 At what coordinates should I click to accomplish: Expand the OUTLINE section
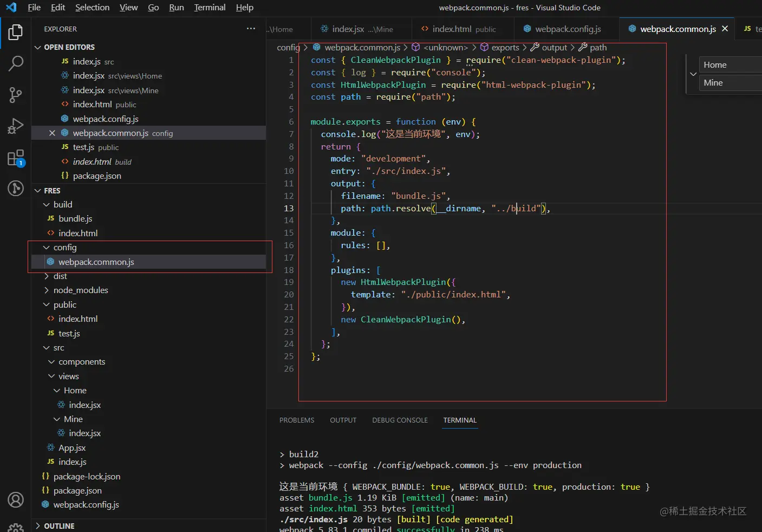coord(38,526)
